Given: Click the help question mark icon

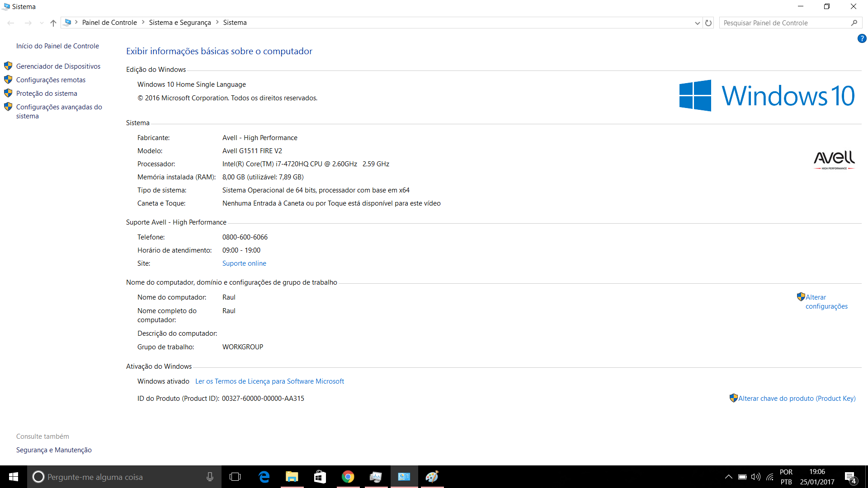Looking at the screenshot, I should [x=862, y=38].
